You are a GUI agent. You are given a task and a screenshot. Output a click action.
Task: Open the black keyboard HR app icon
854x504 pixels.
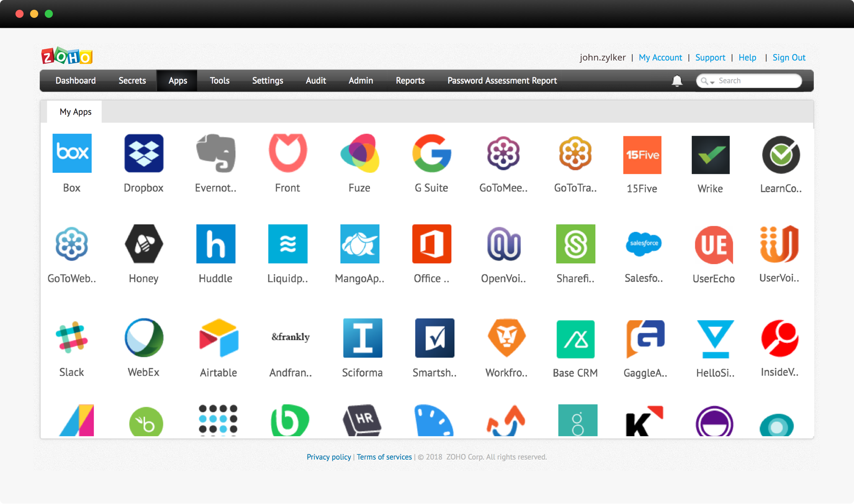(362, 420)
